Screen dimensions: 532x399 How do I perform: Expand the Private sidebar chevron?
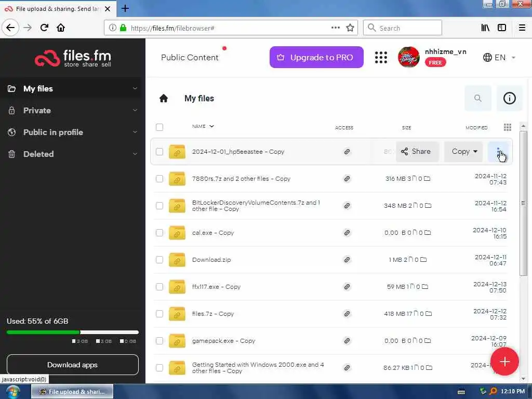135,110
